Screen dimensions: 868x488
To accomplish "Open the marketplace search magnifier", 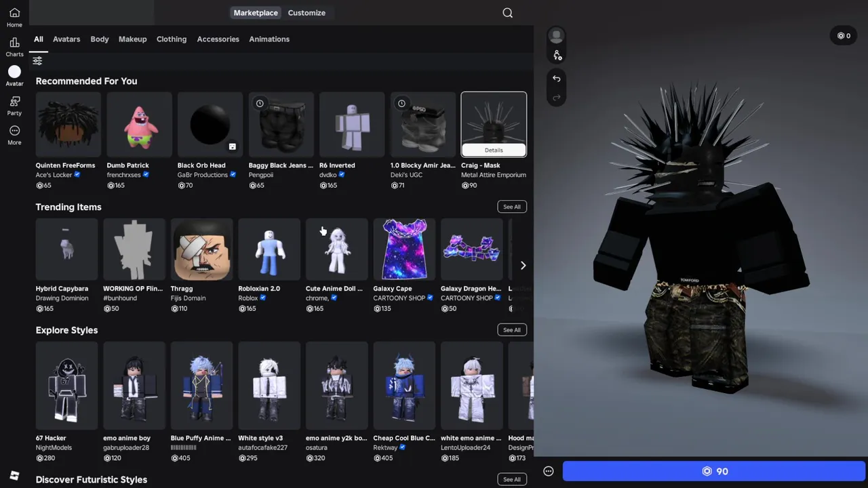I will pyautogui.click(x=507, y=13).
